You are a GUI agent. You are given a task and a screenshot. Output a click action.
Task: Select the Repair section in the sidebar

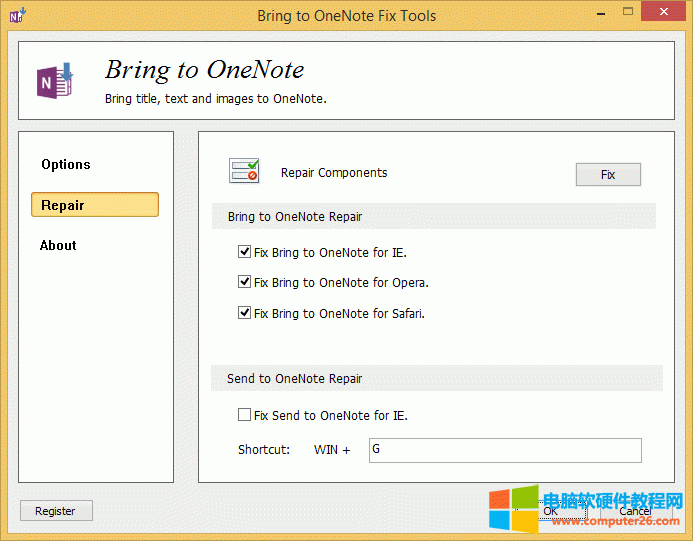[x=94, y=205]
